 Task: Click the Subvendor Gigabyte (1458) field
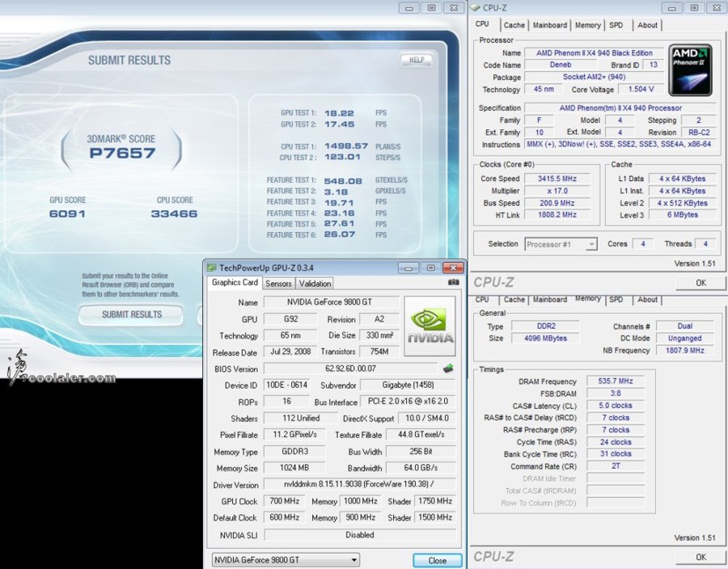coord(408,385)
